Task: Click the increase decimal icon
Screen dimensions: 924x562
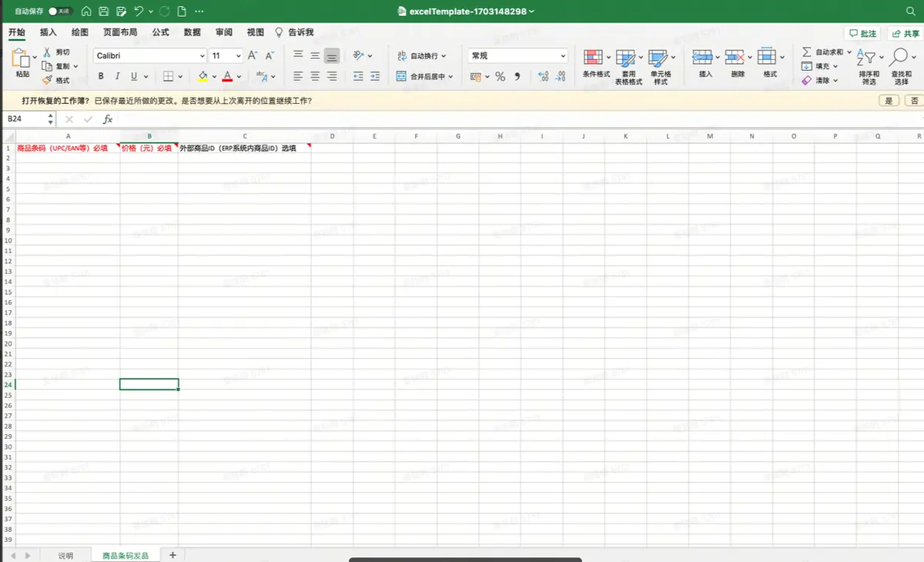Action: coord(544,76)
